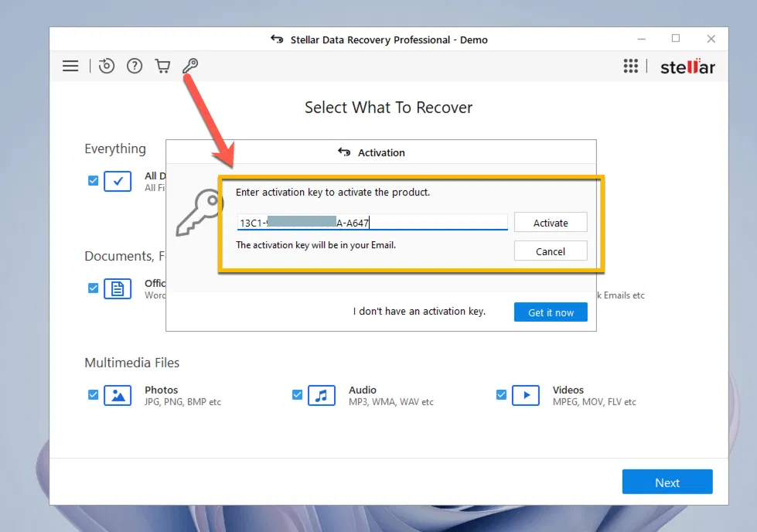Viewport: 757px width, 532px height.
Task: Toggle the Photos checkbox
Action: pos(94,395)
